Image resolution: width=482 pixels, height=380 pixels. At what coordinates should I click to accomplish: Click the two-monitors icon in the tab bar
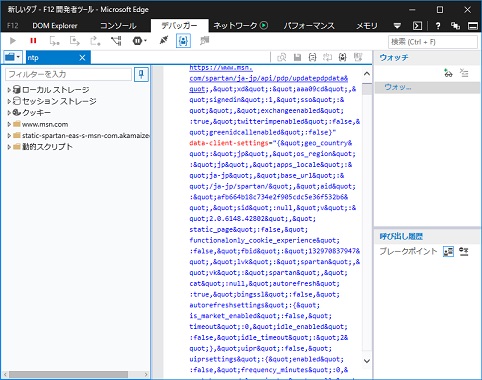(x=455, y=26)
